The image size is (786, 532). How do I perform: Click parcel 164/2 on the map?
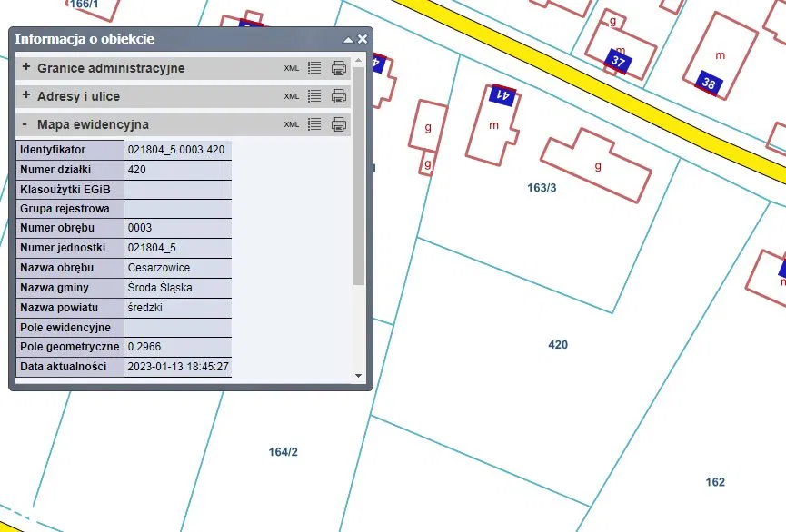284,452
